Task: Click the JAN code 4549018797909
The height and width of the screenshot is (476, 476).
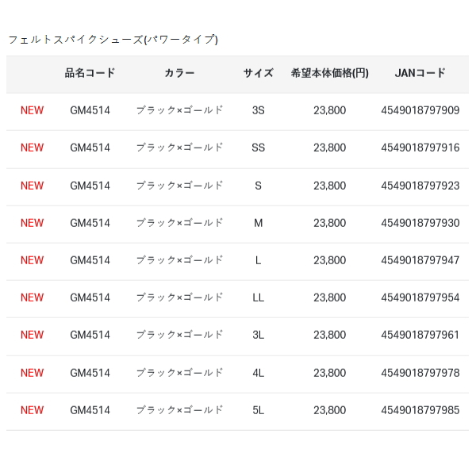Action: tap(420, 110)
